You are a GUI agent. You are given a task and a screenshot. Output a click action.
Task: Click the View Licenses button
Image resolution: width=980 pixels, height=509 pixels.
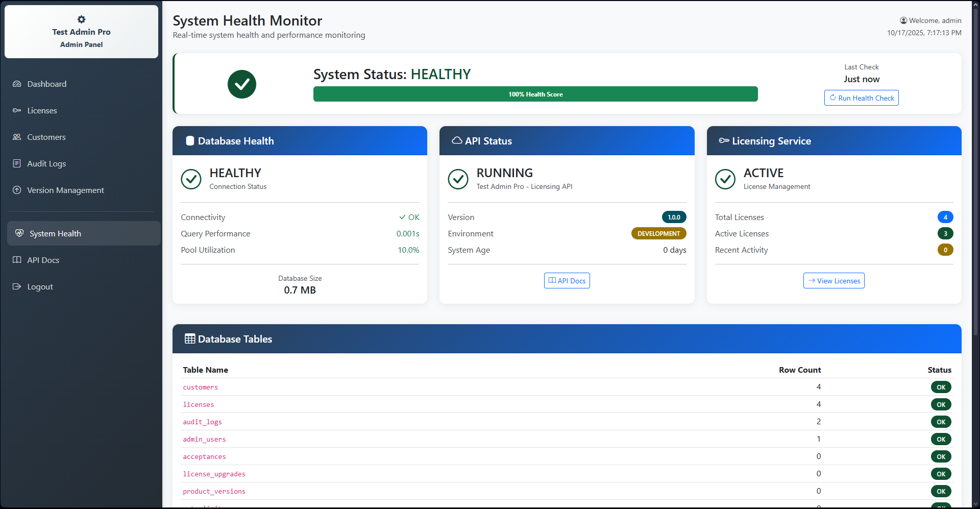(834, 281)
